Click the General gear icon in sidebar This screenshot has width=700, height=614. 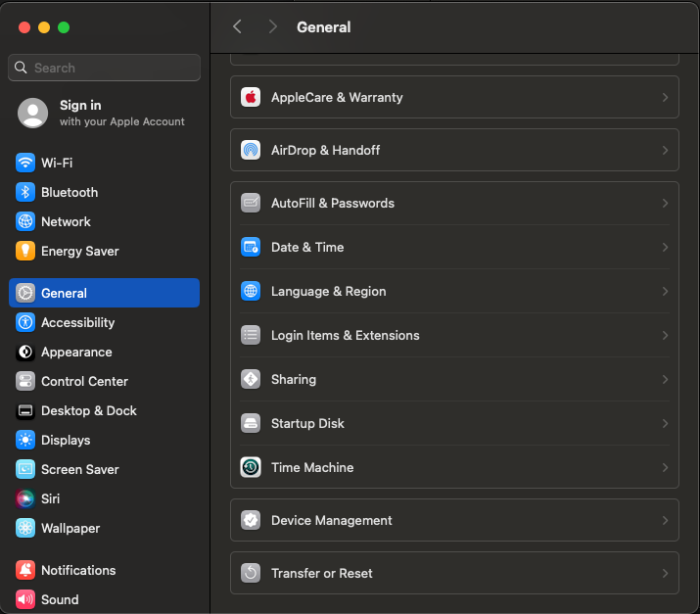(25, 293)
